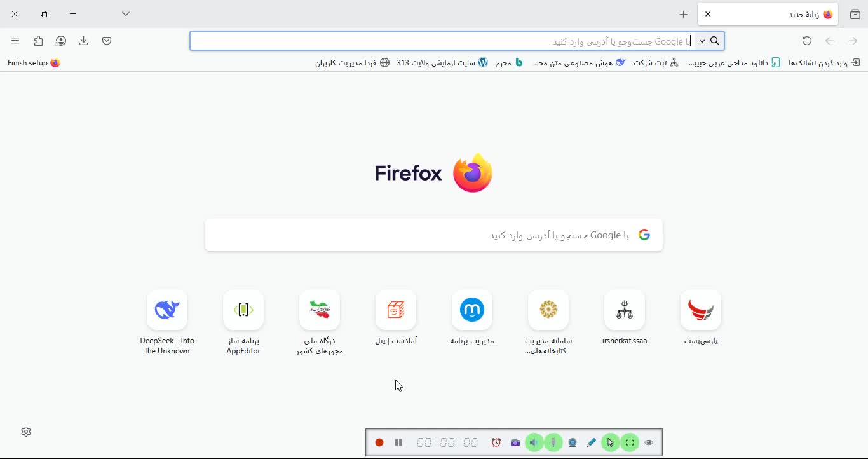Open bookmark فردا مدیریت کاربران

(353, 63)
